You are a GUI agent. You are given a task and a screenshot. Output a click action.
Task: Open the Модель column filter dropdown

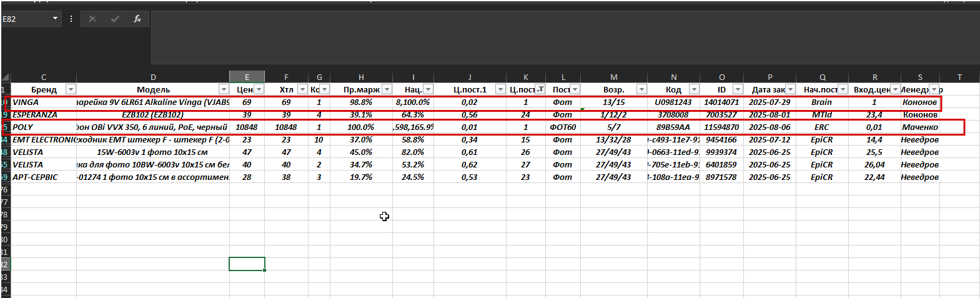[224, 89]
